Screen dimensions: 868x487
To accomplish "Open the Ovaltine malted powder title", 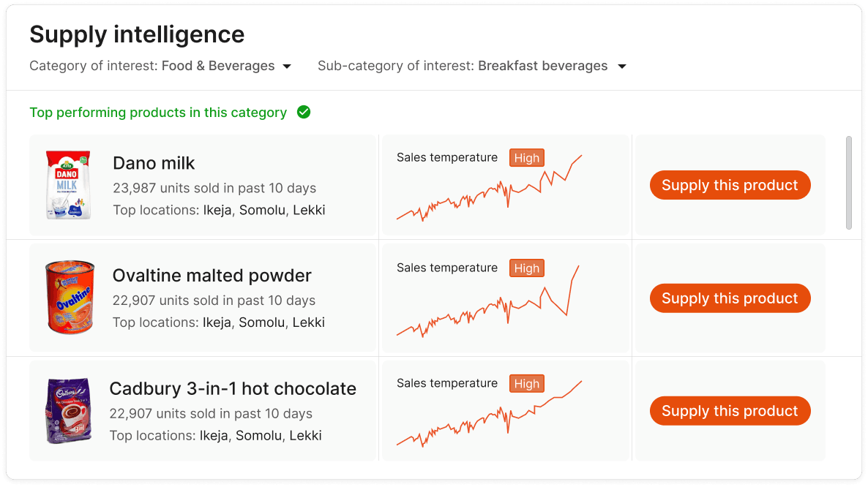I will pyautogui.click(x=212, y=276).
